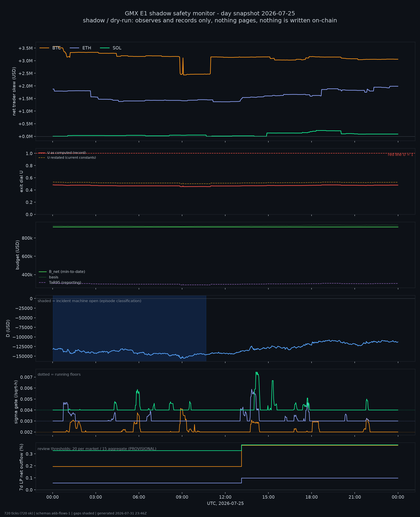Select the 1.0 tick on exit dial axis
The image size is (420, 517).
(29, 153)
